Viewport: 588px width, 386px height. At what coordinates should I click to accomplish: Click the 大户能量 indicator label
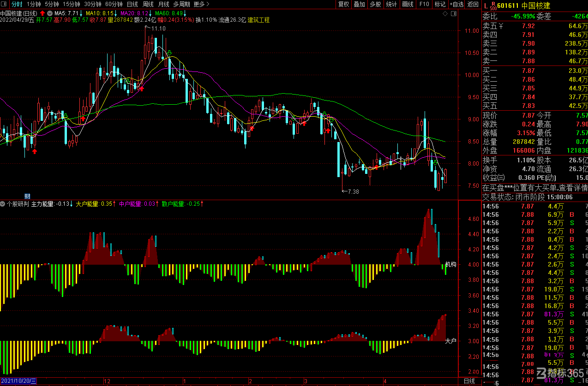coord(94,203)
